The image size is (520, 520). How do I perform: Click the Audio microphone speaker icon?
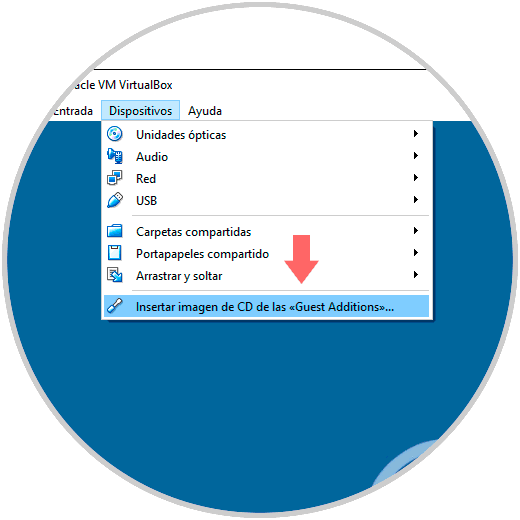tap(114, 156)
